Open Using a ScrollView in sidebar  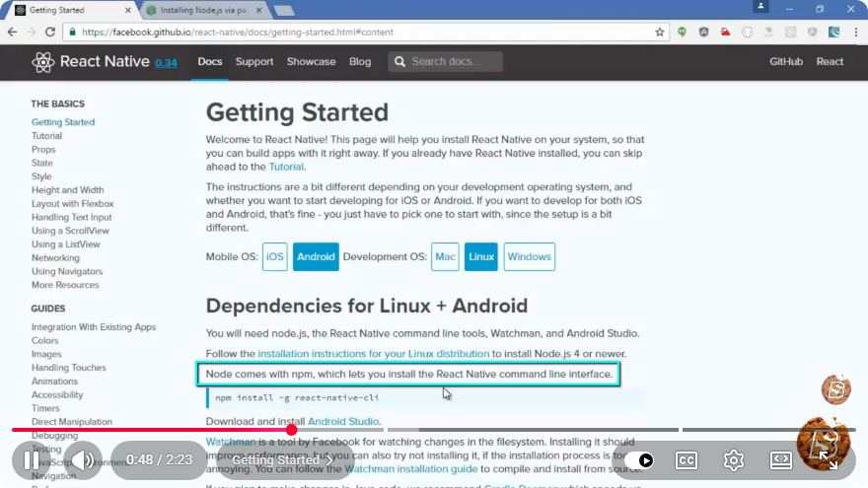pos(70,230)
